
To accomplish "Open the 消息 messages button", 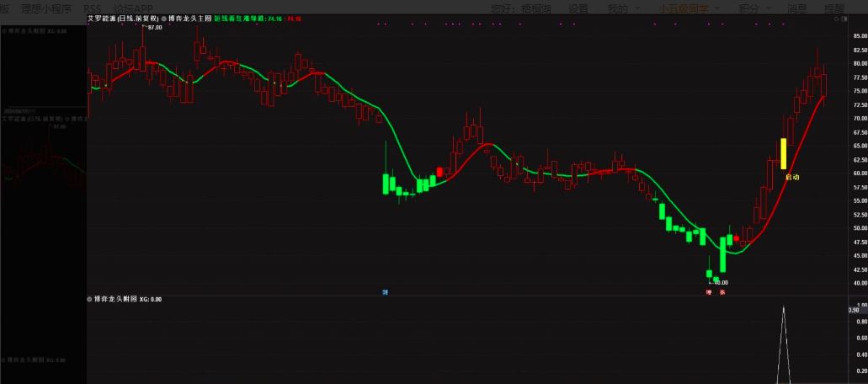I will (x=796, y=8).
